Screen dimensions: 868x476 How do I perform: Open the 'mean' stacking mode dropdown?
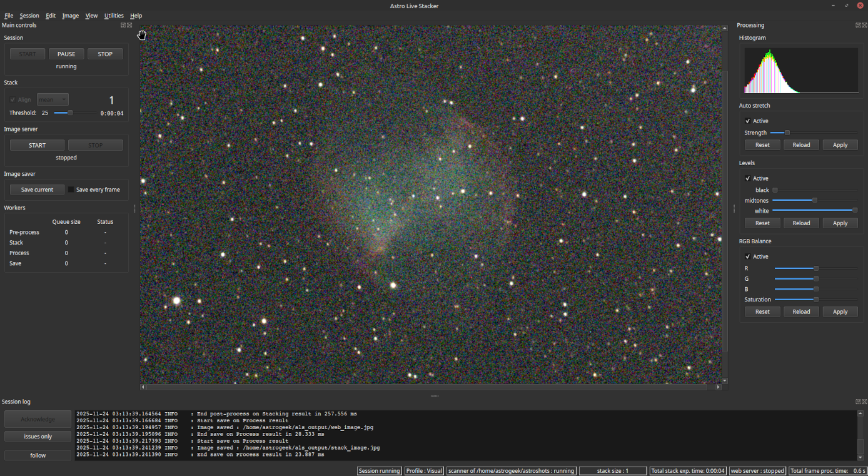coord(53,99)
